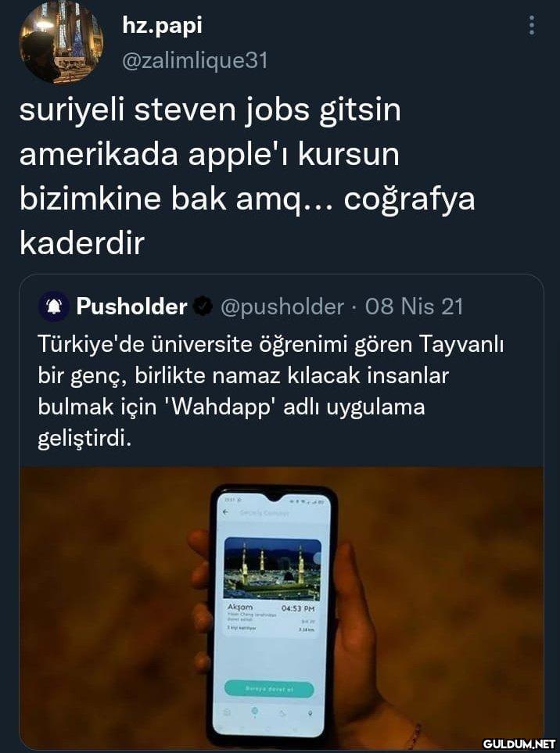Click the green invite button on the phone
This screenshot has width=560, height=753.
click(269, 688)
